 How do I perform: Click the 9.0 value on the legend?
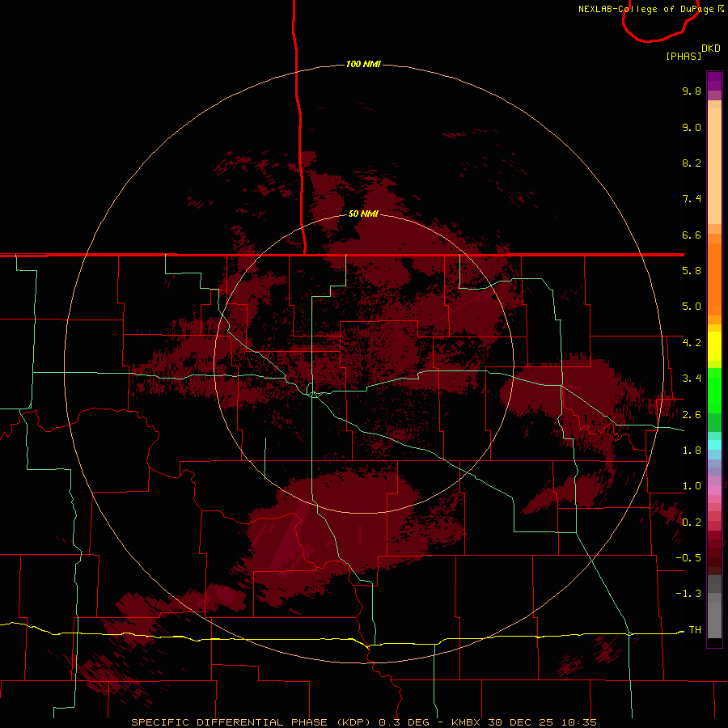coord(692,127)
